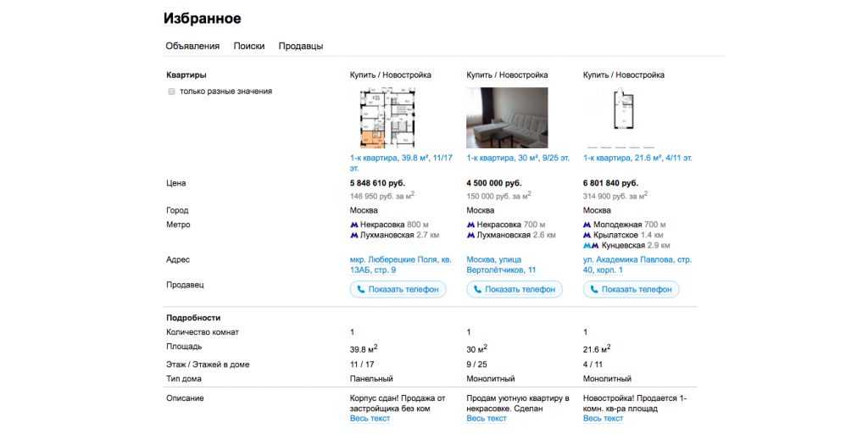Viewport: 868px width, 434px height.
Task: Enable the 'только разные значения' checkbox
Action: tap(171, 92)
